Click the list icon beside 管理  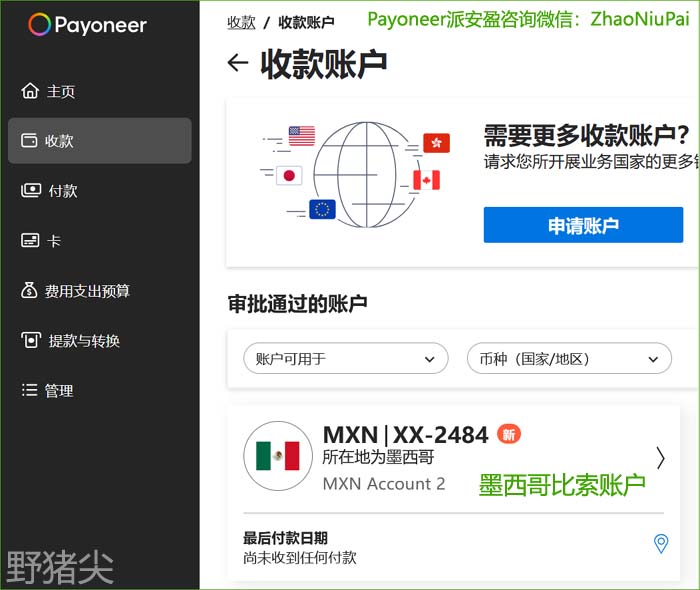[29, 390]
